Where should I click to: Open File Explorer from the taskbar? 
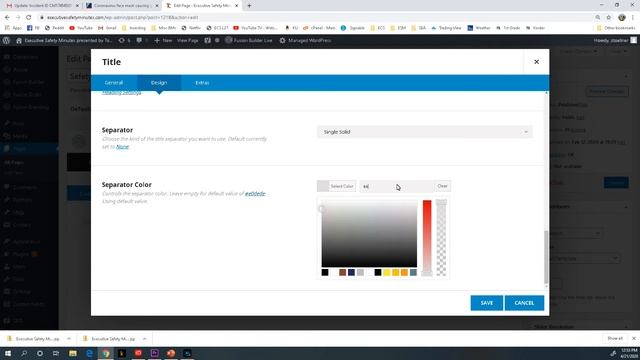coord(73,353)
